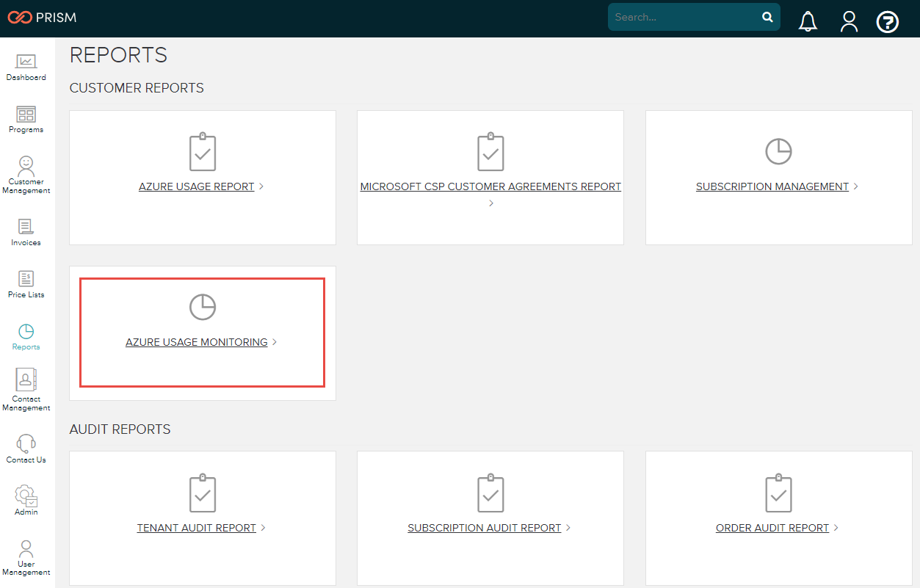
Task: Open the Dashboard from the sidebar
Action: (26, 65)
